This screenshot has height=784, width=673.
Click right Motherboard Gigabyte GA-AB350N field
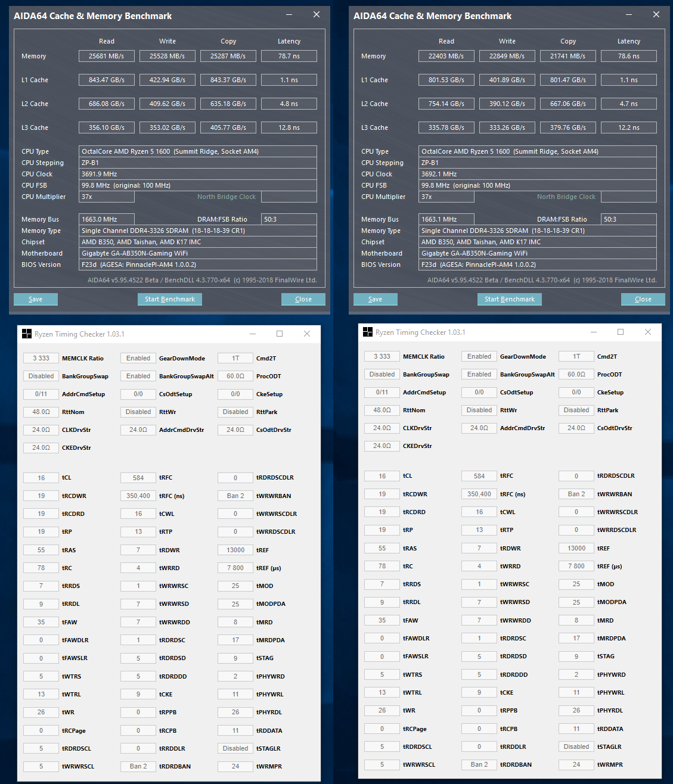(538, 253)
